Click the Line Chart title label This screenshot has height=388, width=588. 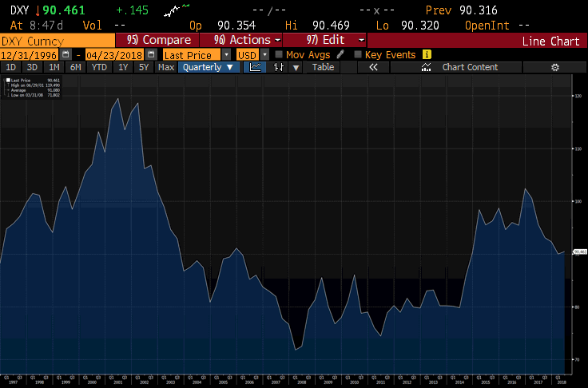coord(550,41)
